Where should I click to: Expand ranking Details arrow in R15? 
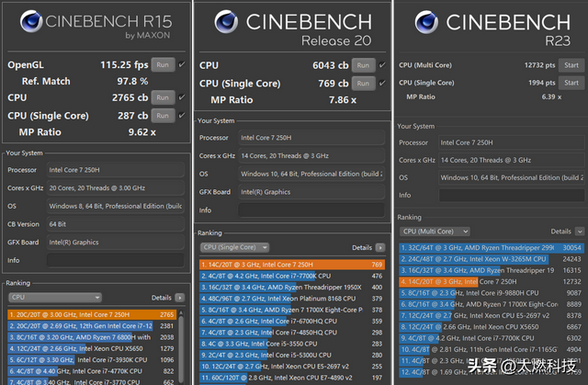180,298
